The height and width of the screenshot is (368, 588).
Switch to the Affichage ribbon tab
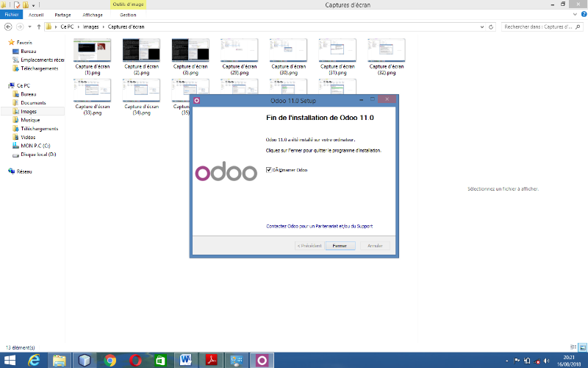93,15
